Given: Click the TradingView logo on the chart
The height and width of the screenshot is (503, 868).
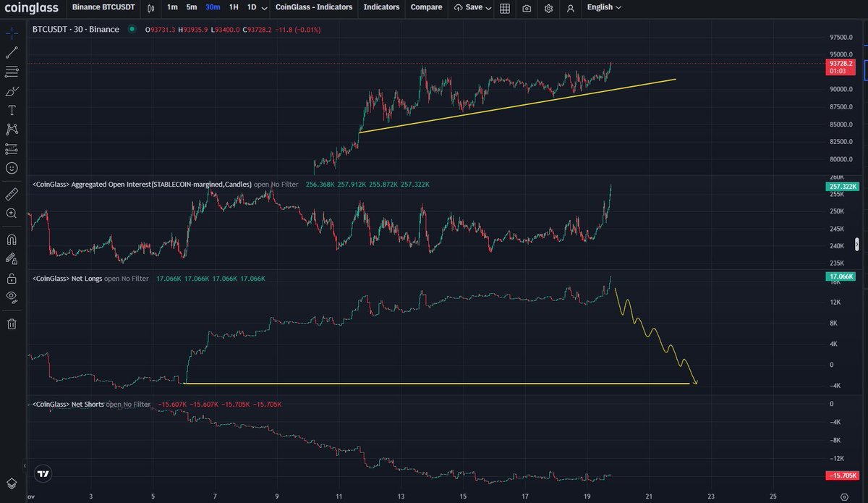Looking at the screenshot, I should coord(43,474).
